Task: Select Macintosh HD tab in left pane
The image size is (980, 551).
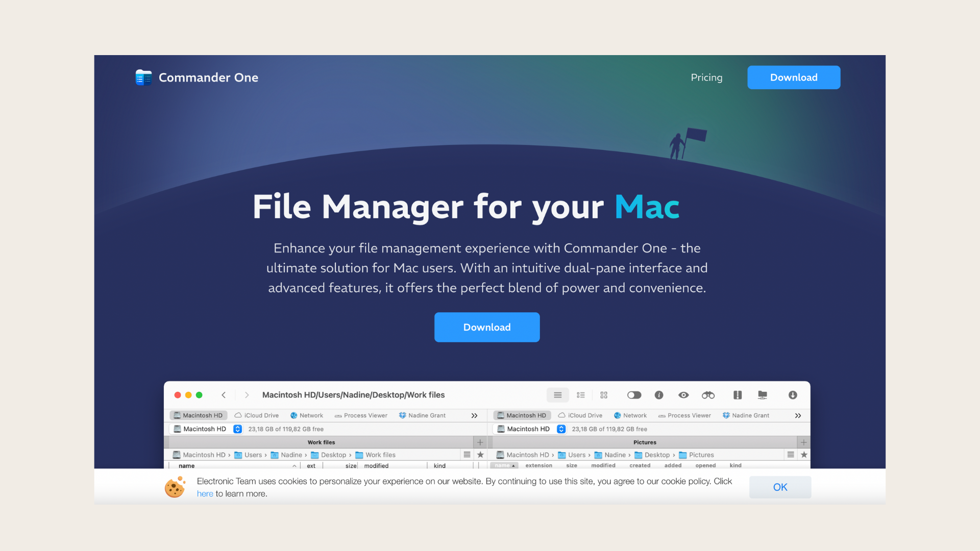Action: (198, 415)
